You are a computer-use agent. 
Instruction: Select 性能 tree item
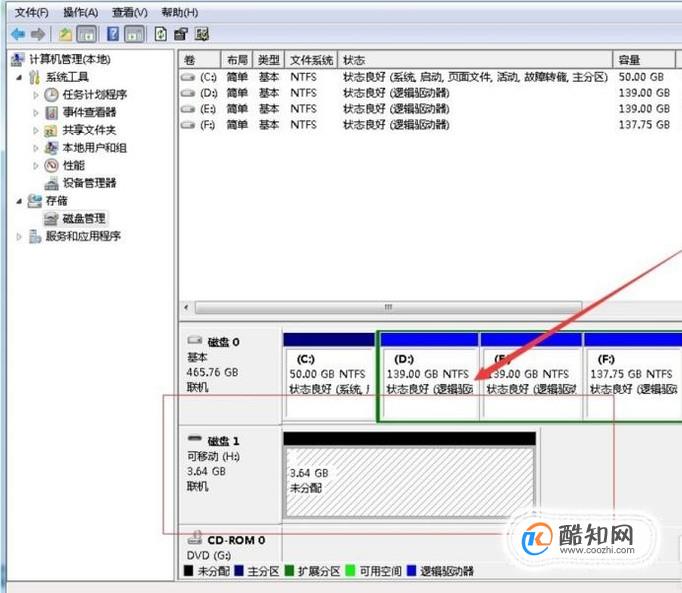pos(74,165)
